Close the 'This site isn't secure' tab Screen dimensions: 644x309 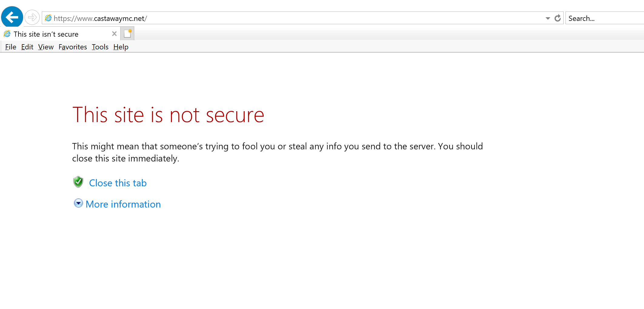(x=114, y=34)
